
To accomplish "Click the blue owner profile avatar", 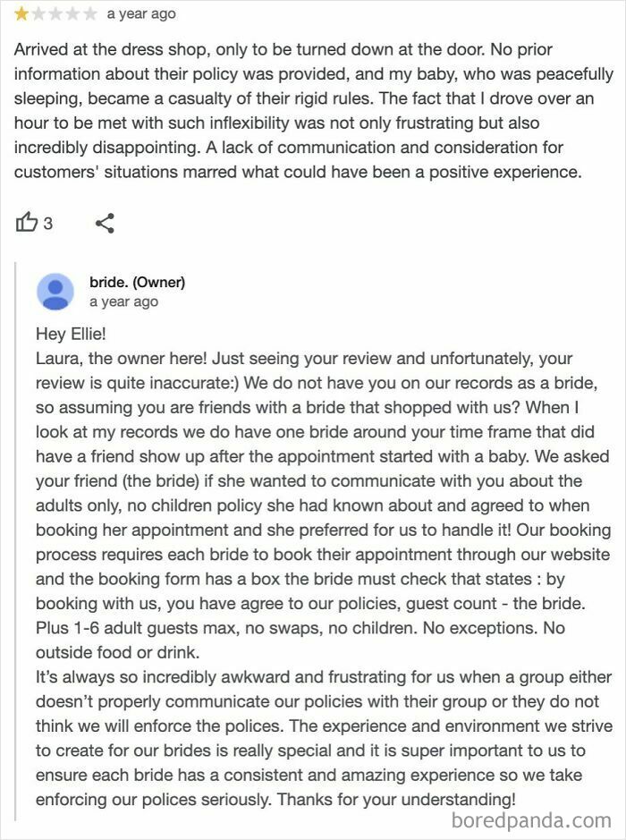I will 55,291.
